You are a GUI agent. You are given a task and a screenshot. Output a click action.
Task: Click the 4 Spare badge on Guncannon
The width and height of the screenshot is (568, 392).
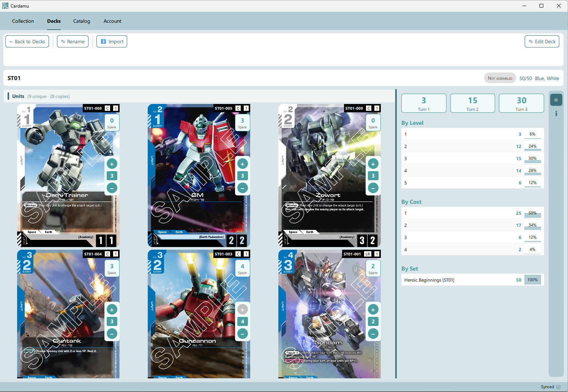pos(242,269)
